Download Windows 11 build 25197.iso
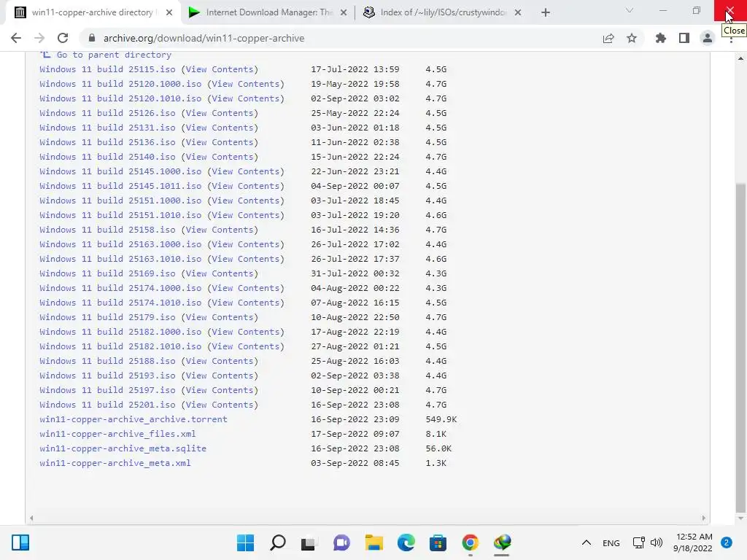 point(107,390)
